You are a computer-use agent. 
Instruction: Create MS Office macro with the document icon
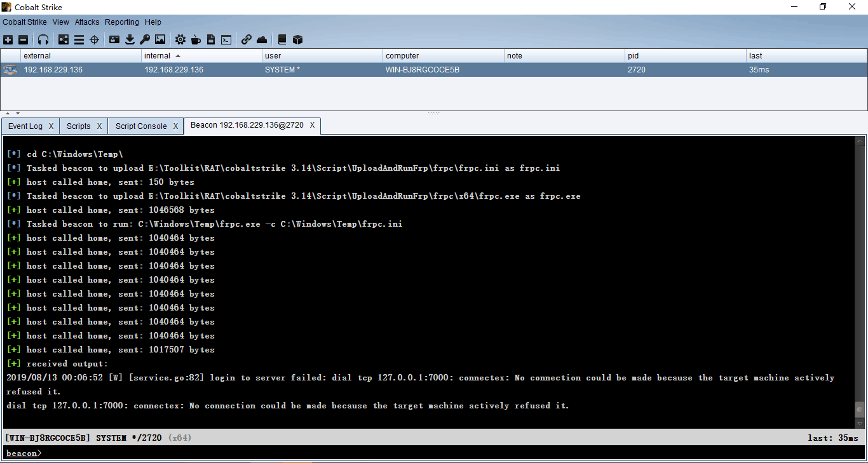click(x=211, y=39)
